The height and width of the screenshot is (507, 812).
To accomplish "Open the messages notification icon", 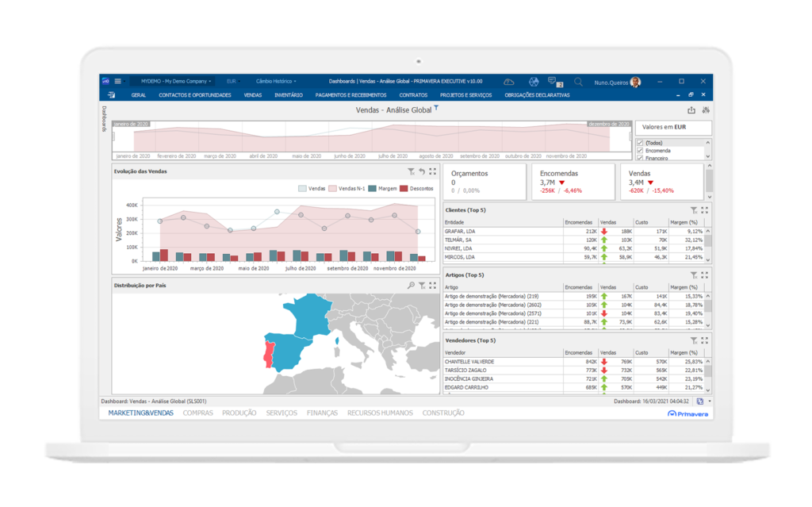I will (554, 82).
